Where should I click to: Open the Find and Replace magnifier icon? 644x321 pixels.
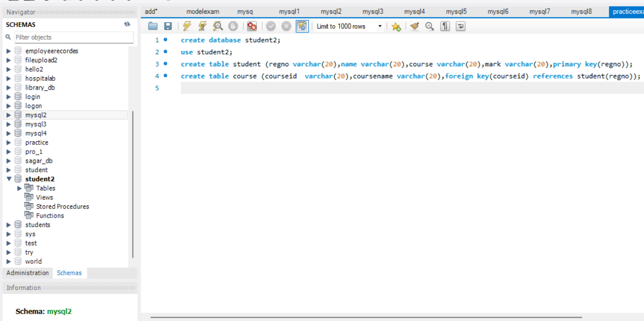click(429, 26)
